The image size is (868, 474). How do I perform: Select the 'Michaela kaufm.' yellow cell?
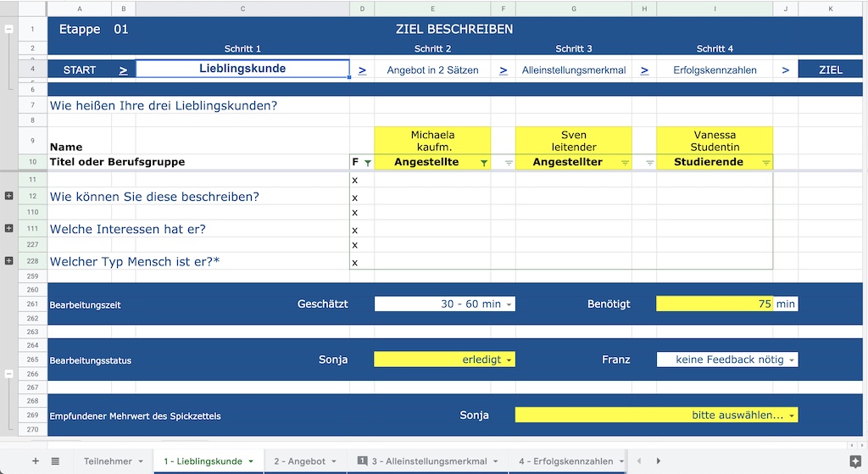pos(432,141)
